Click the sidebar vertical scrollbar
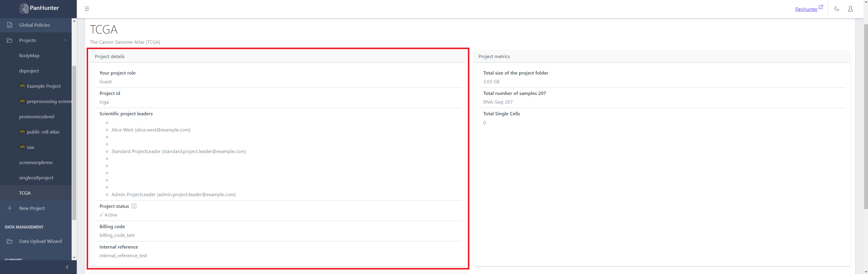The image size is (868, 274). click(74, 141)
